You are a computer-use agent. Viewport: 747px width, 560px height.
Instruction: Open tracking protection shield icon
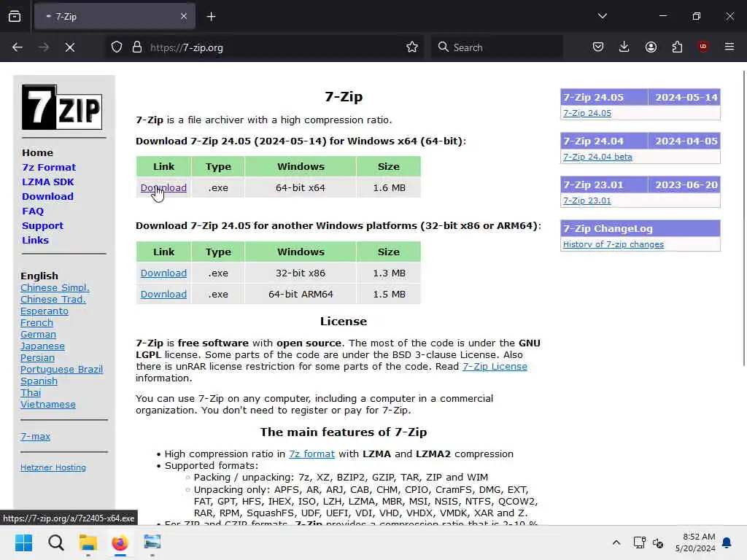[x=117, y=47]
